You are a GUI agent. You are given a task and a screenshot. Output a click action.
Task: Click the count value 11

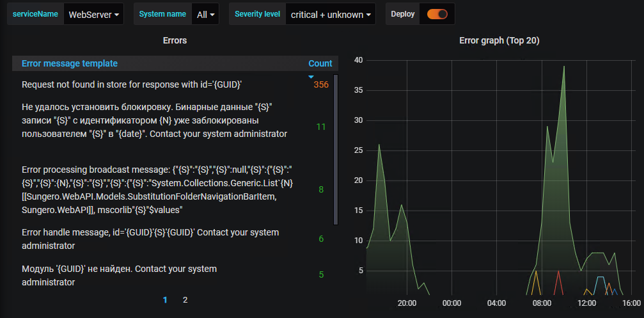point(321,127)
